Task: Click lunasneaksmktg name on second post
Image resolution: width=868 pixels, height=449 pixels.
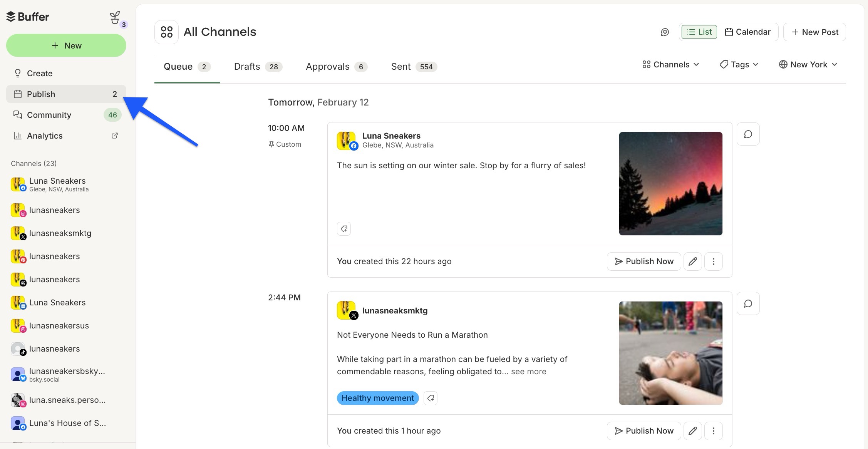Action: click(395, 311)
